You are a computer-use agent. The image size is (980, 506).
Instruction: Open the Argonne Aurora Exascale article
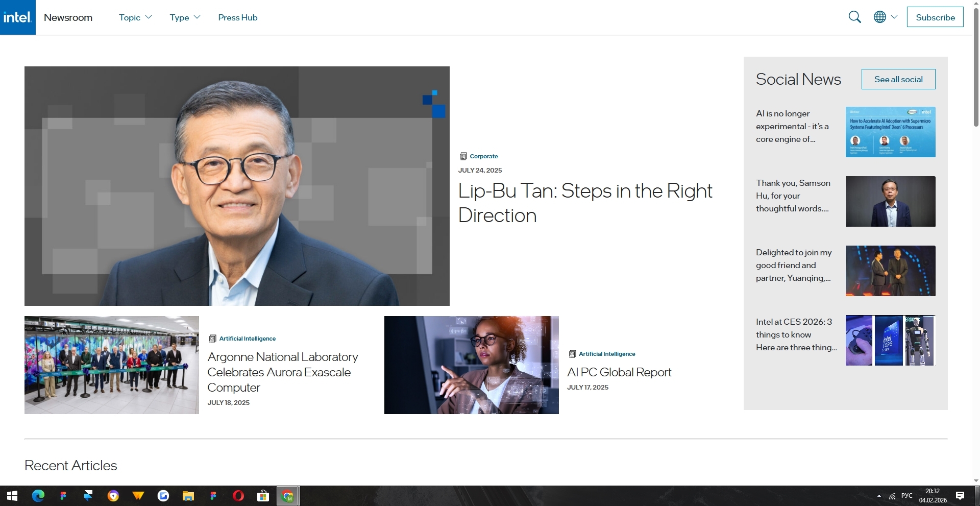pos(283,372)
